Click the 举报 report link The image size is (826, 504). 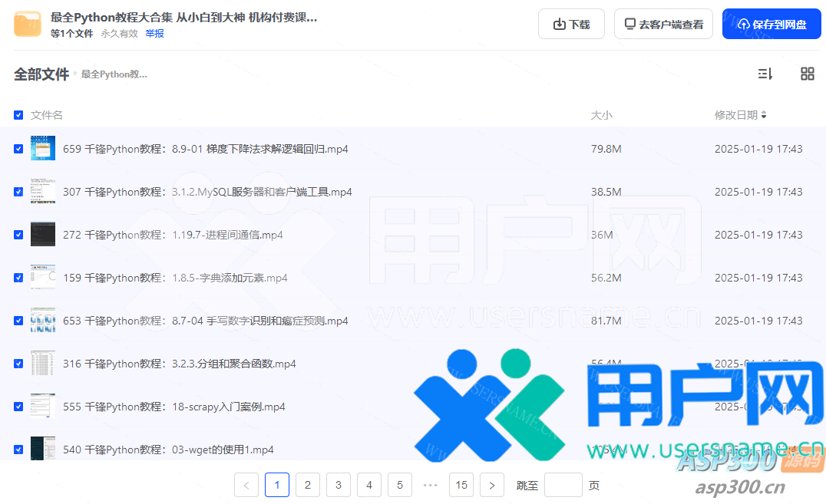(x=154, y=34)
